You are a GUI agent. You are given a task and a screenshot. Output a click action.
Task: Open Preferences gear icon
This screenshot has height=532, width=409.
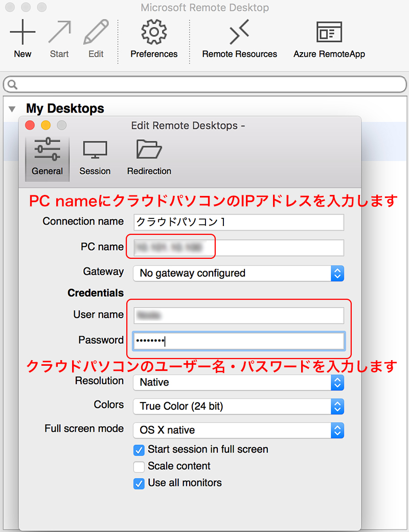pos(154,32)
